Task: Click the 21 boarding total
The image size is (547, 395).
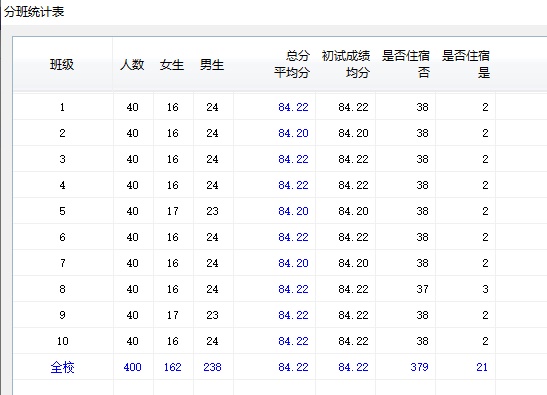Action: (x=482, y=367)
